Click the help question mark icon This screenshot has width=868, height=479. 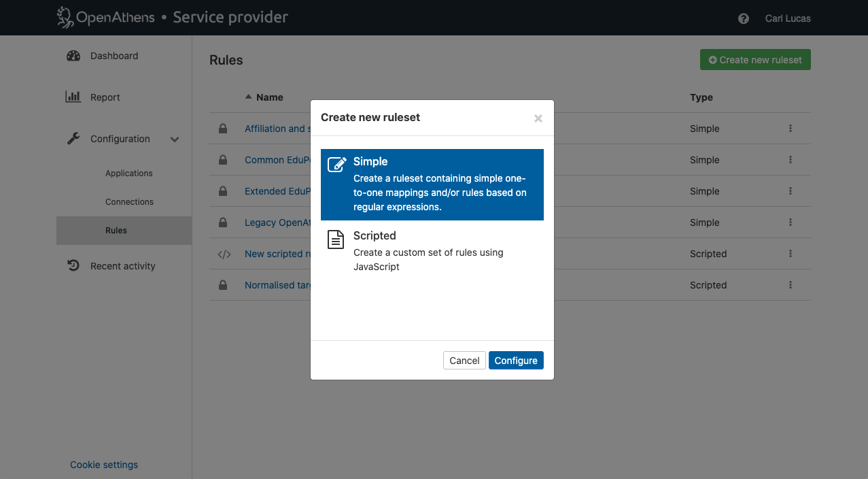pos(743,18)
